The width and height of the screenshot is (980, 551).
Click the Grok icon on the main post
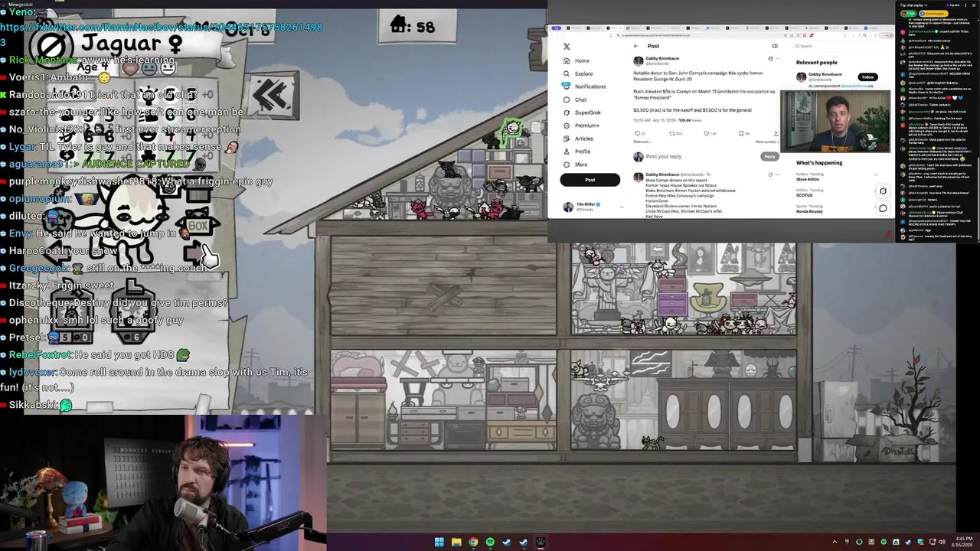coord(770,58)
